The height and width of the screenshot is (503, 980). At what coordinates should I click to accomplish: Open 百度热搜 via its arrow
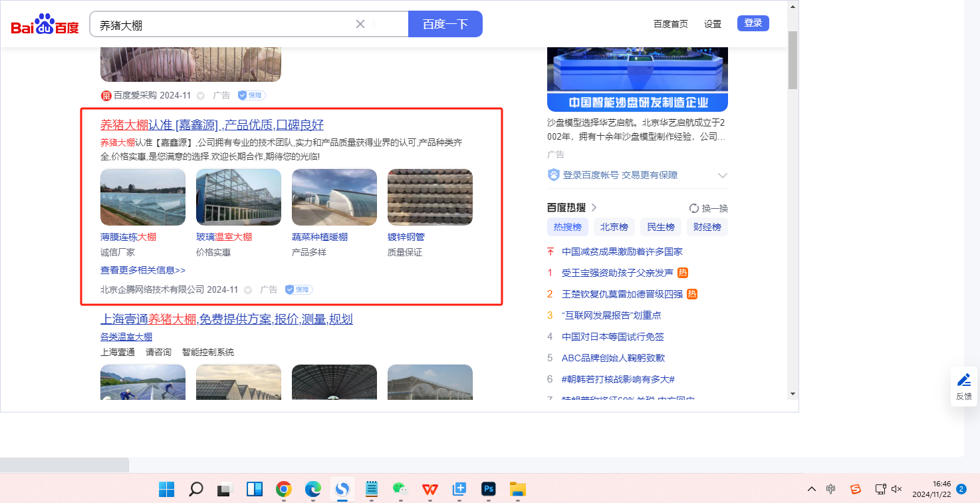pyautogui.click(x=594, y=208)
